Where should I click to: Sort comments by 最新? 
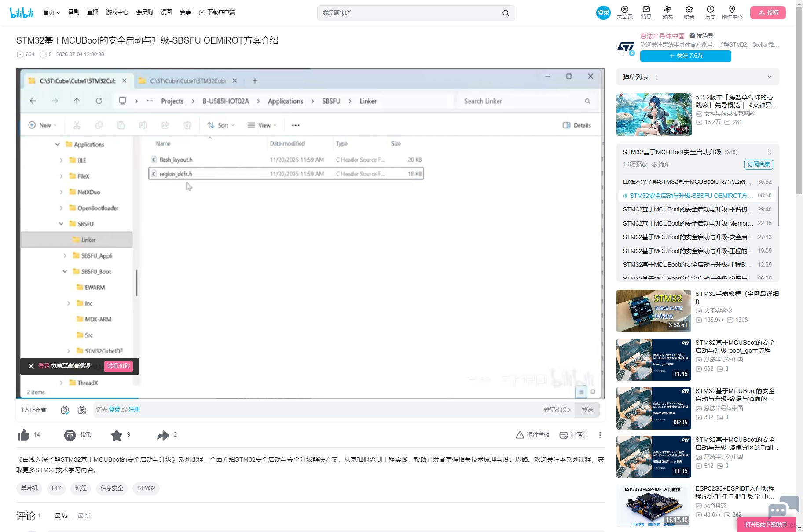point(84,516)
